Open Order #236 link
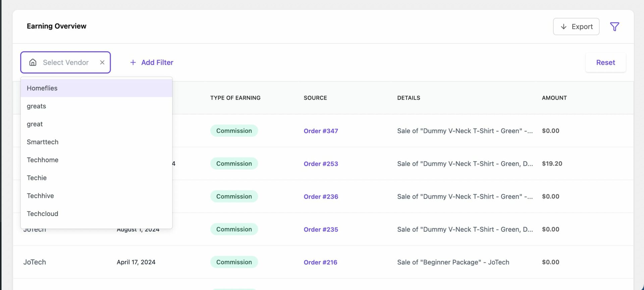Viewport: 644px width, 290px height. tap(321, 197)
